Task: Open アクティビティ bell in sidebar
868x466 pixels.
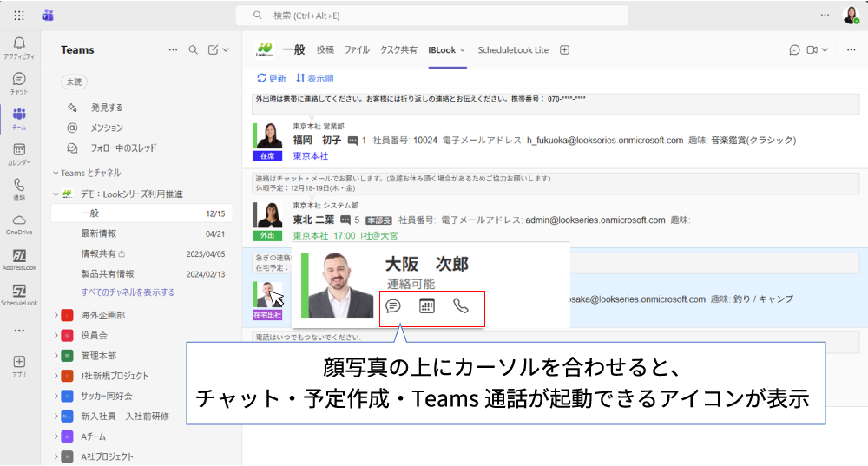Action: pyautogui.click(x=19, y=47)
